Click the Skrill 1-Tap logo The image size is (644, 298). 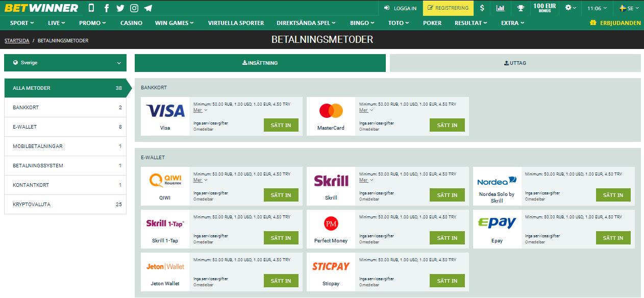[x=165, y=224]
